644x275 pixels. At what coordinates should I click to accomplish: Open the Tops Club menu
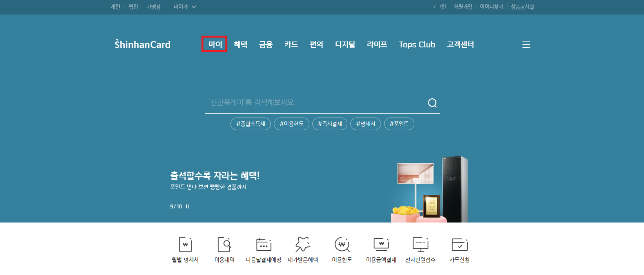pyautogui.click(x=417, y=44)
